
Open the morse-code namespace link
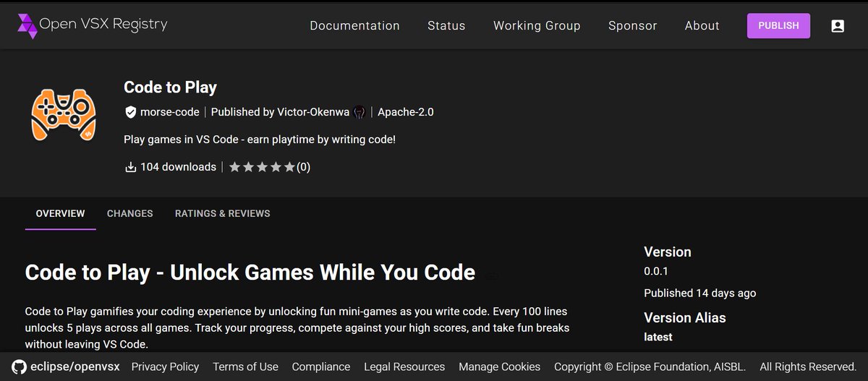coord(169,112)
